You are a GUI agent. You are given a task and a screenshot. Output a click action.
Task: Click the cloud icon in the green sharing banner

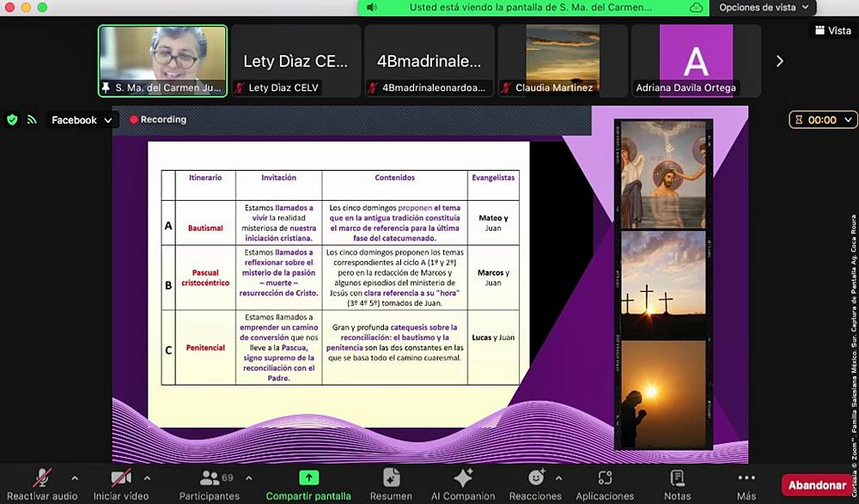click(697, 8)
